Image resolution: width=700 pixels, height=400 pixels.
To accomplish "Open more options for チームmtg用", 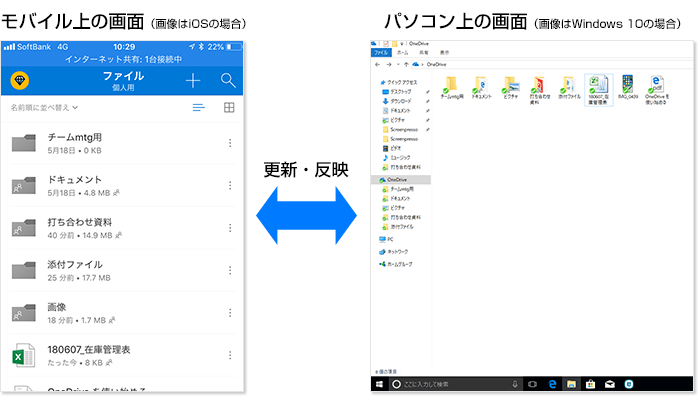I will (230, 143).
